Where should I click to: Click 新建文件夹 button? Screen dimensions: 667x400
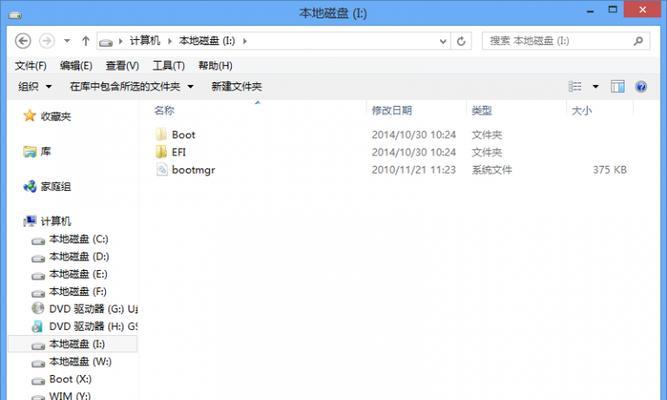(237, 87)
